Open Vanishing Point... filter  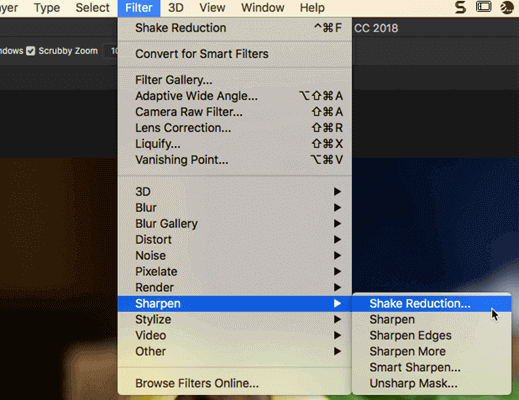[x=235, y=160]
